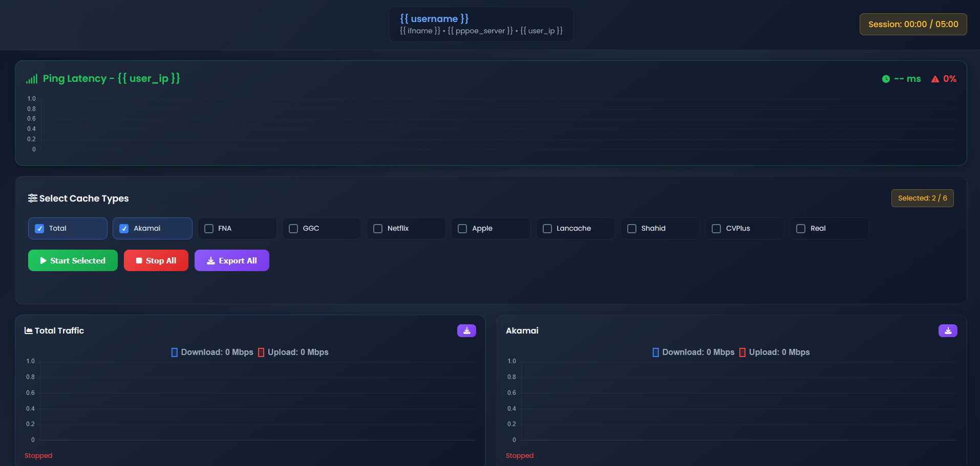Disable the Akamai checkbox
This screenshot has height=466, width=980.
123,228
